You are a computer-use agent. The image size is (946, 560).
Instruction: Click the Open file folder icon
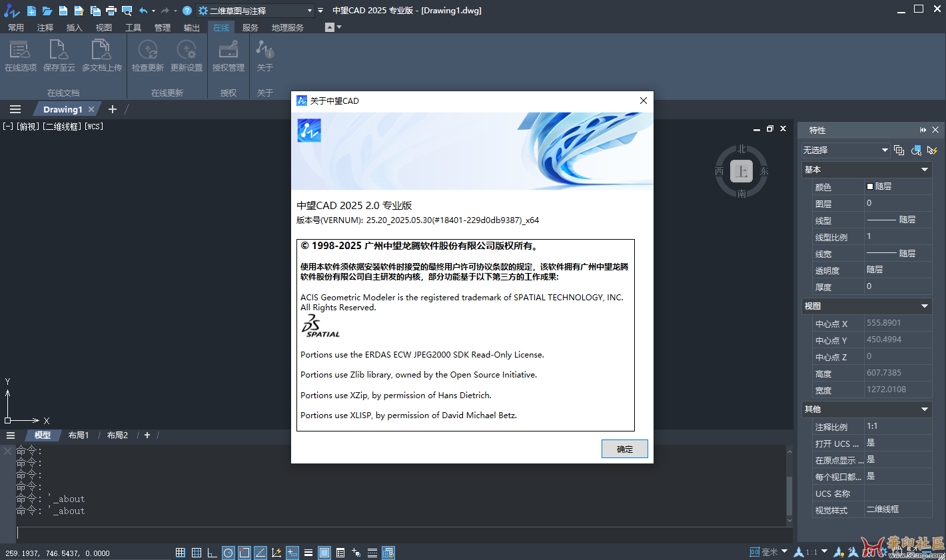point(47,11)
